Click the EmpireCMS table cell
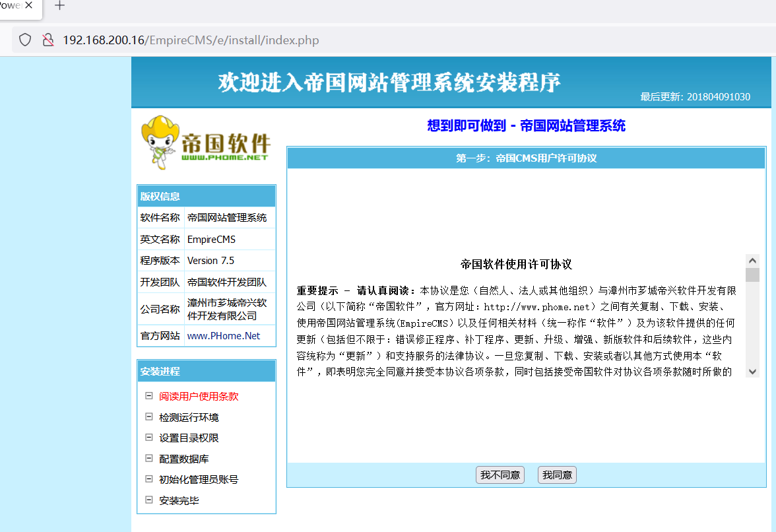 230,239
